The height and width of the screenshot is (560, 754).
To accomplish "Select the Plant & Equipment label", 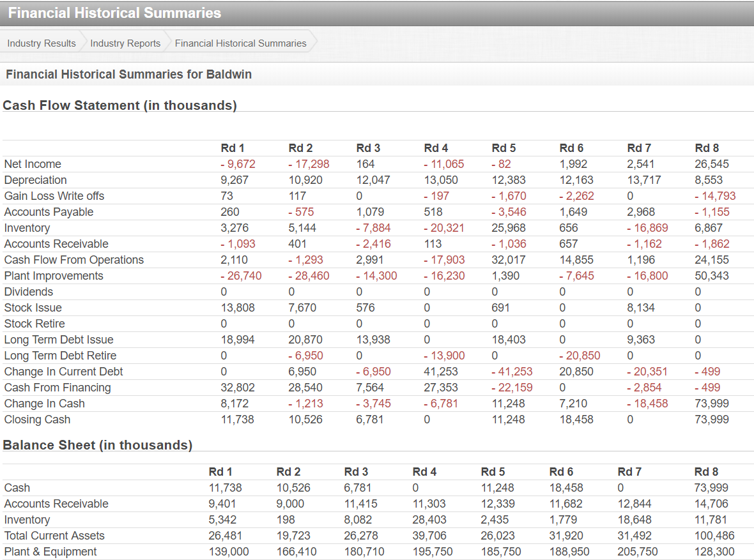I will 50,551.
